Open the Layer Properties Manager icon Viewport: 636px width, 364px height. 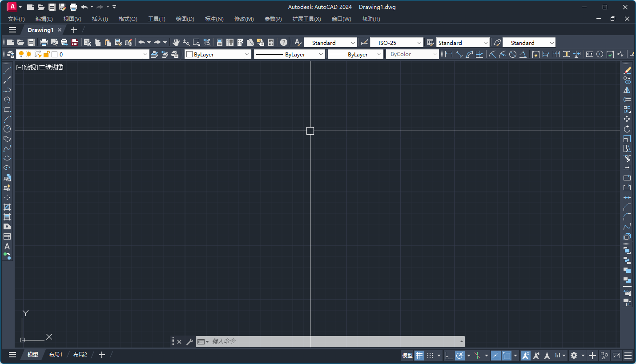[x=11, y=54]
